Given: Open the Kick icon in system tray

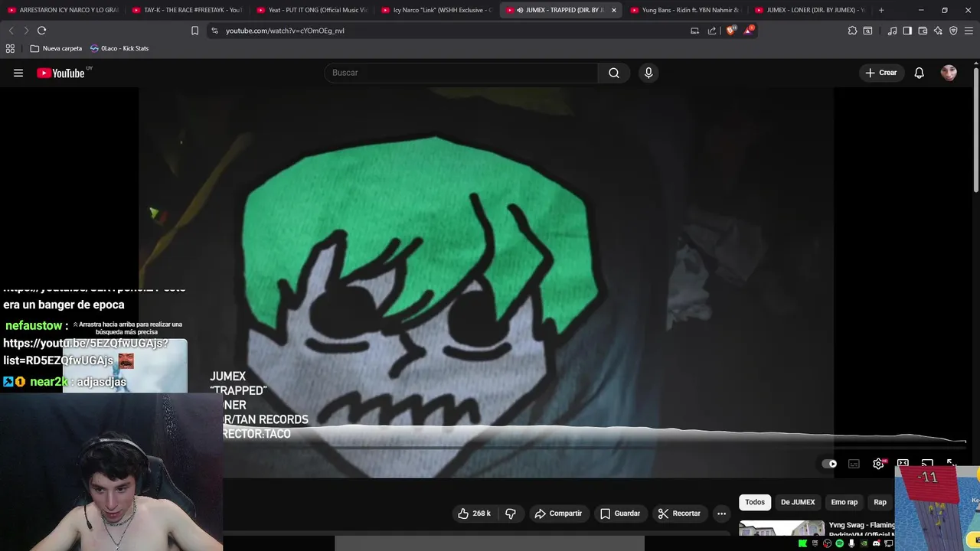Looking at the screenshot, I should click(802, 543).
